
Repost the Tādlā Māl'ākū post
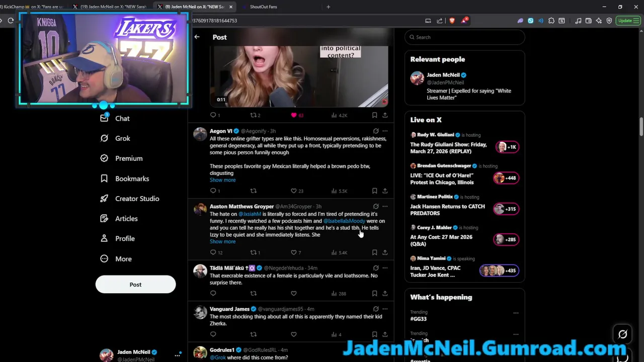click(x=254, y=293)
